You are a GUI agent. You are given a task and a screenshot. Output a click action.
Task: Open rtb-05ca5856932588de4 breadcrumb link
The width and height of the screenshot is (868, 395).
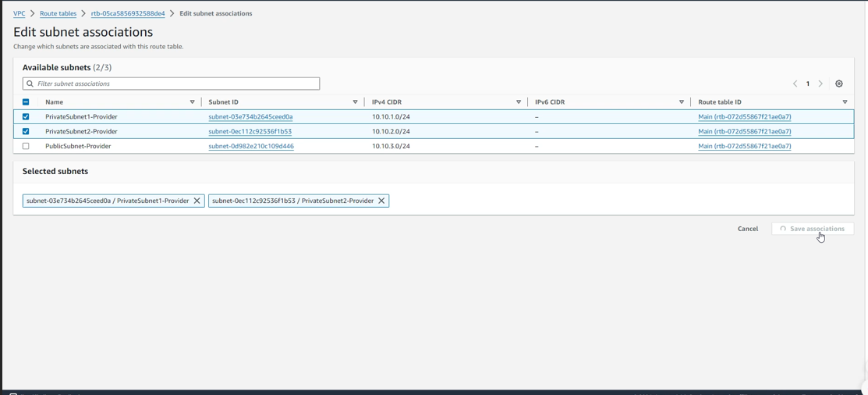pos(128,13)
